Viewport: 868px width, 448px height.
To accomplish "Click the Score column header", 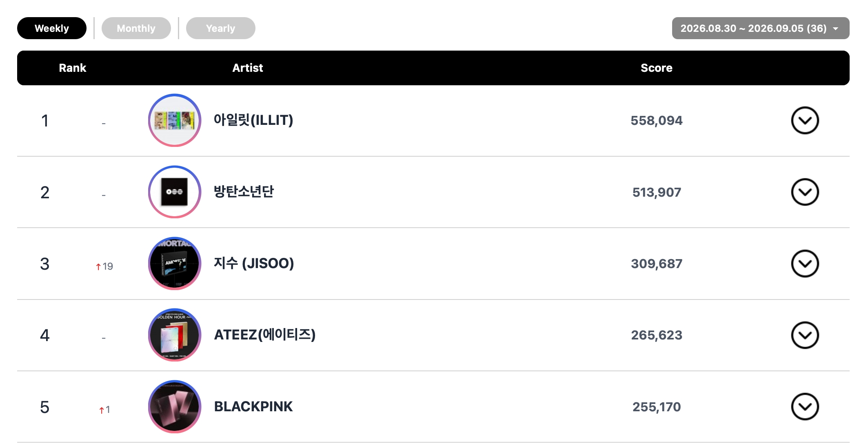I will tap(656, 68).
